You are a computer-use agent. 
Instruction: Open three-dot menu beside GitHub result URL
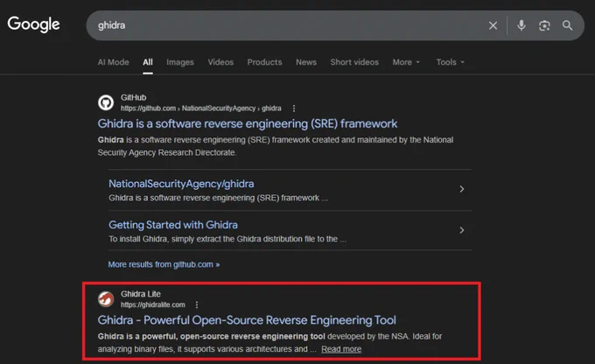coord(294,108)
